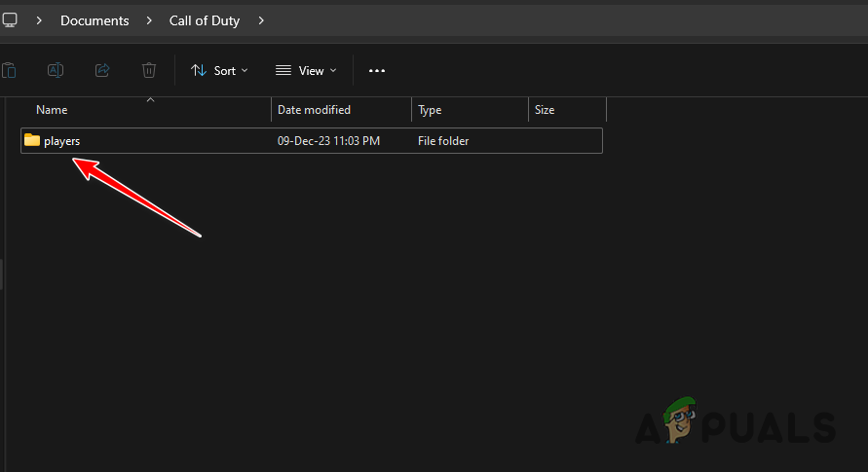Click the This PC monitor icon in breadcrumb
Viewport: 868px width, 472px height.
click(x=10, y=20)
